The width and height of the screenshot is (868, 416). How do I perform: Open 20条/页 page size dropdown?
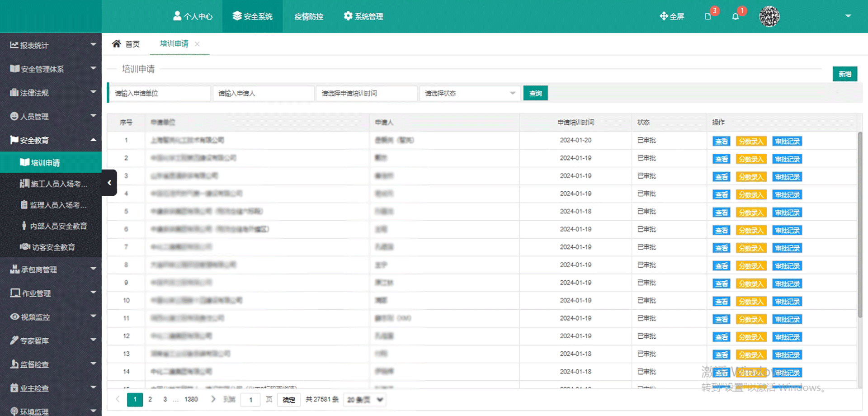[364, 400]
